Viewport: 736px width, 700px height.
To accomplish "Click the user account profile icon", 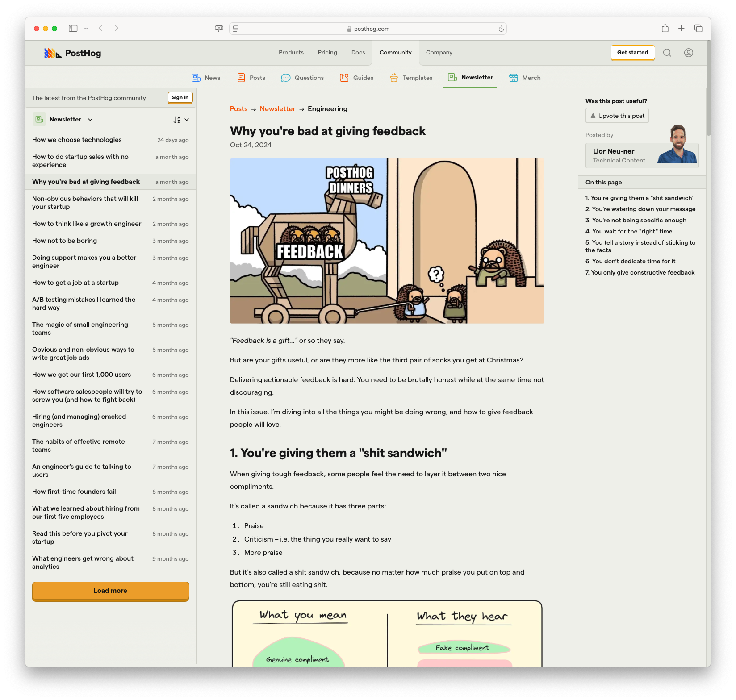I will tap(688, 53).
